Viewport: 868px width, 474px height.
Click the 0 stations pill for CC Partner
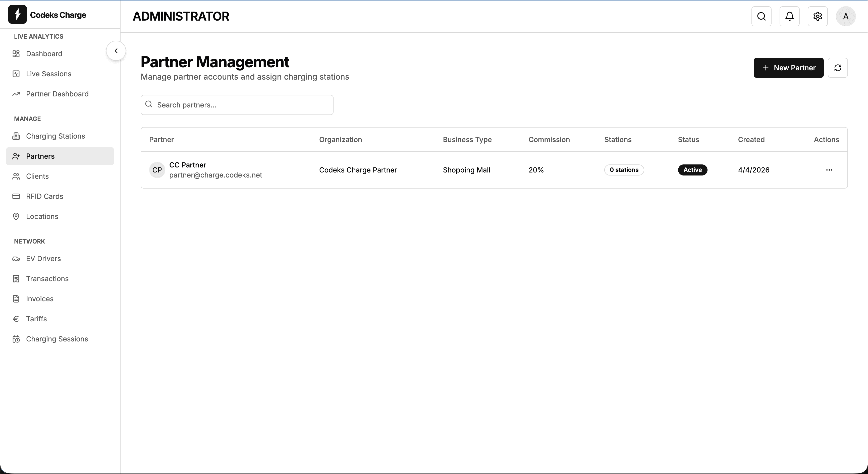tap(624, 170)
